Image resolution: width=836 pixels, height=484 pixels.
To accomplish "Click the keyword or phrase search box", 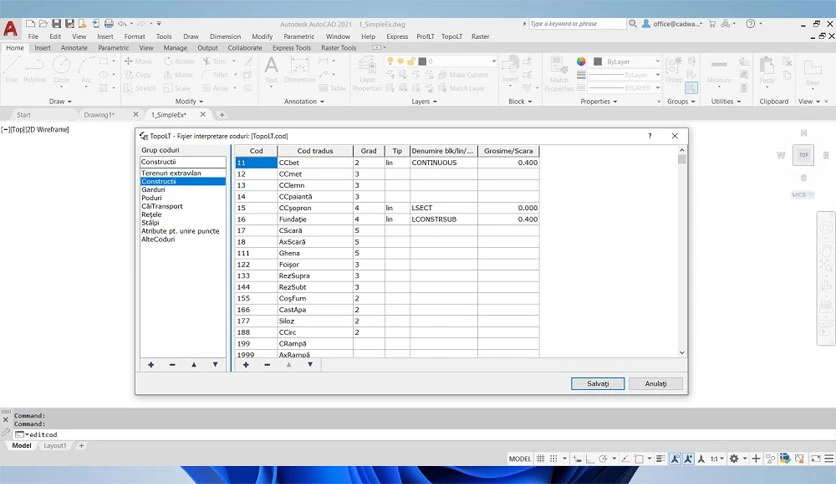I will coord(577,23).
